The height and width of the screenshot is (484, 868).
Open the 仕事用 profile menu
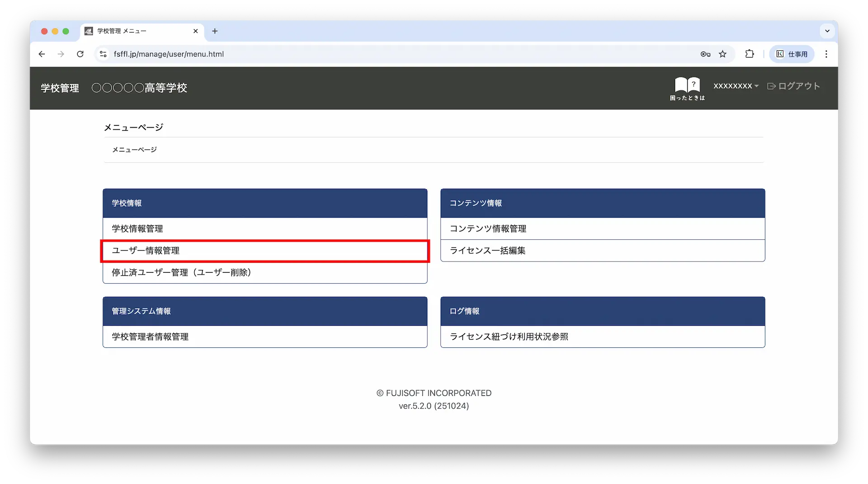click(x=792, y=54)
